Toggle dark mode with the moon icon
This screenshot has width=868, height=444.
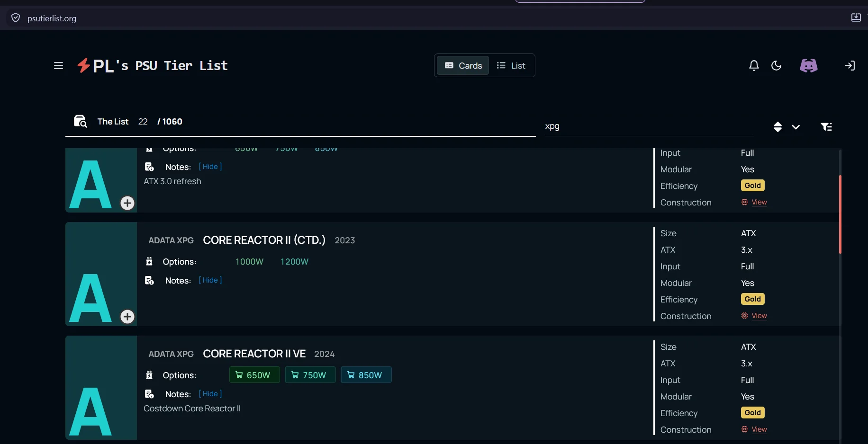click(776, 66)
